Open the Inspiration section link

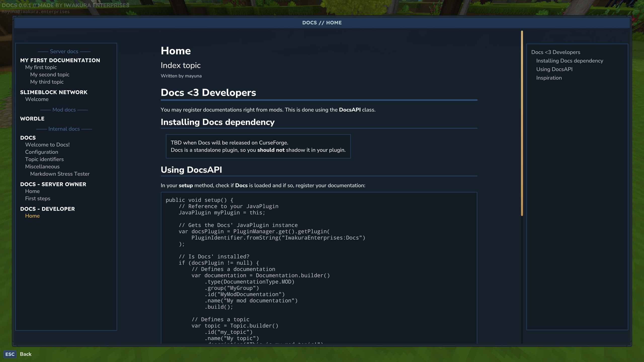pyautogui.click(x=549, y=78)
